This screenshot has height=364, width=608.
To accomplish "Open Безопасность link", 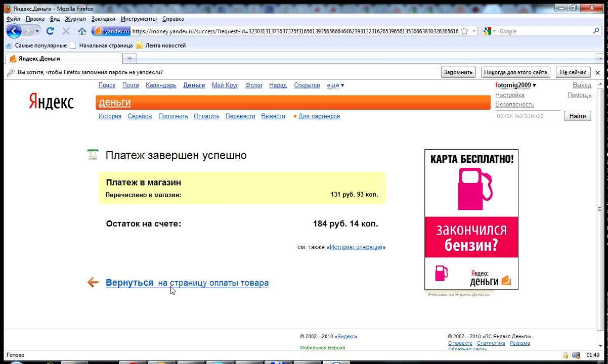I will click(515, 105).
